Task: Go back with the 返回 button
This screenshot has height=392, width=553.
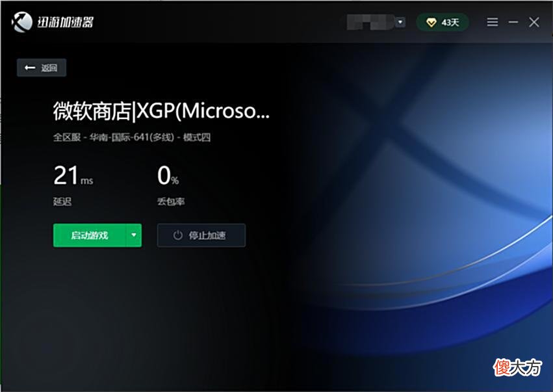Action: click(42, 68)
